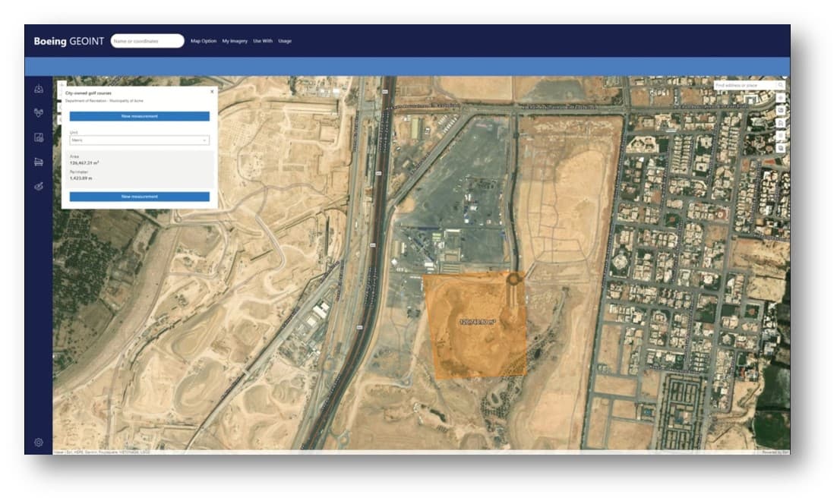The width and height of the screenshot is (840, 504).
Task: Click the first map tool button under address search
Action: tap(781, 99)
